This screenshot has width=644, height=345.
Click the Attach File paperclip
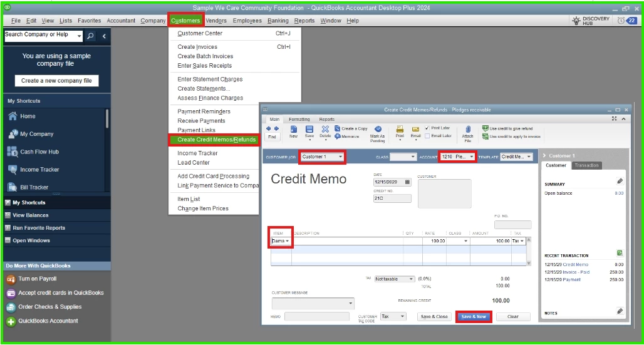[467, 130]
